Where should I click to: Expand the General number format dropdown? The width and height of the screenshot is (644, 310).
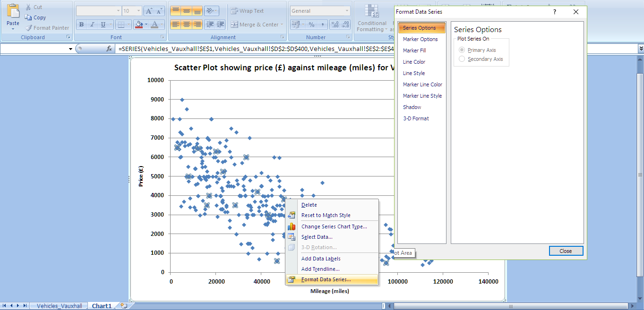[347, 11]
